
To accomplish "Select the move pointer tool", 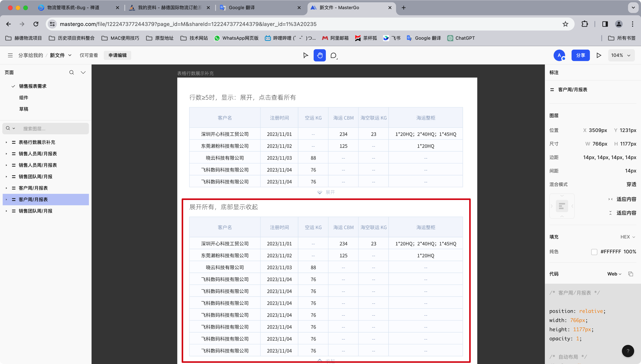I will point(305,55).
